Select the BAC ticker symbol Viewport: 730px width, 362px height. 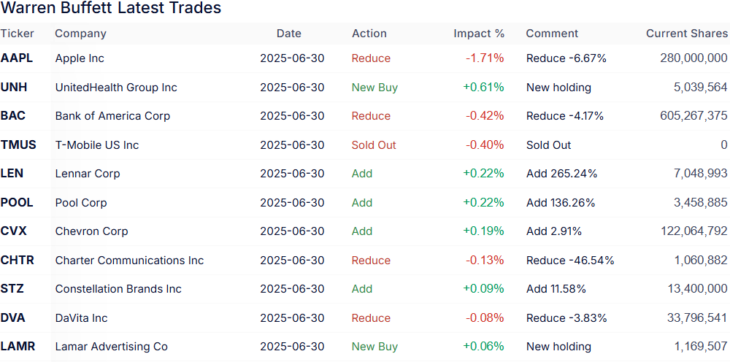13,116
